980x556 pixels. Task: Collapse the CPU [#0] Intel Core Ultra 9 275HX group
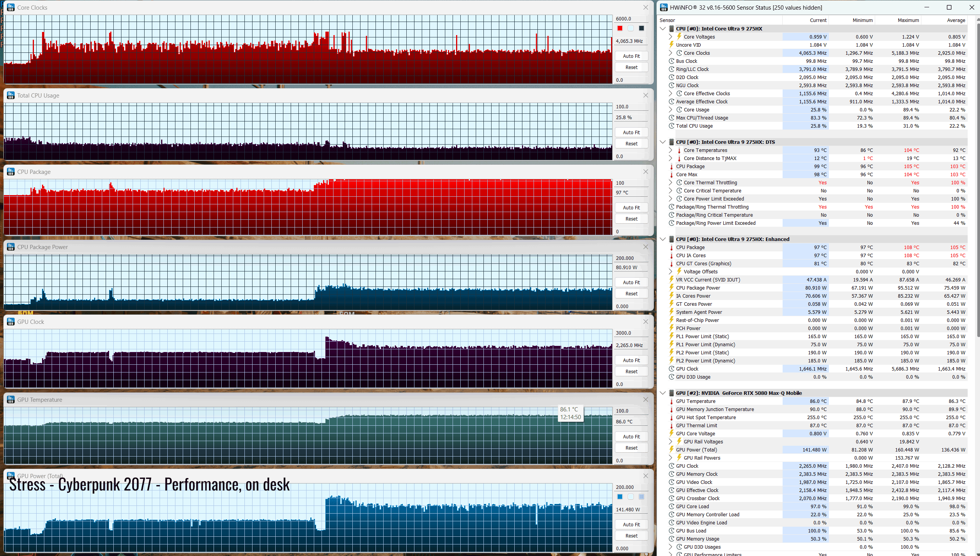(663, 29)
